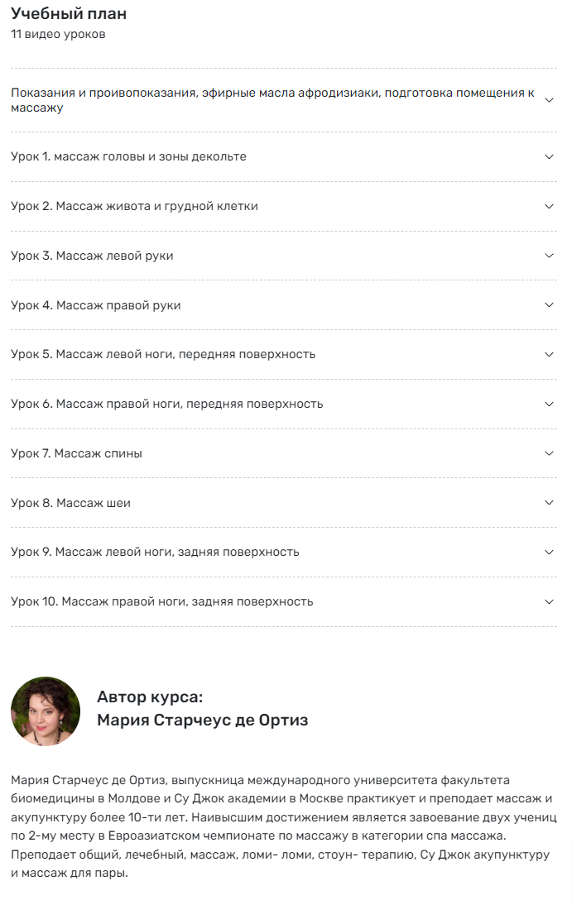Select Урок 10 Массаж правой ноги title
The width and height of the screenshot is (572, 924).
162,601
